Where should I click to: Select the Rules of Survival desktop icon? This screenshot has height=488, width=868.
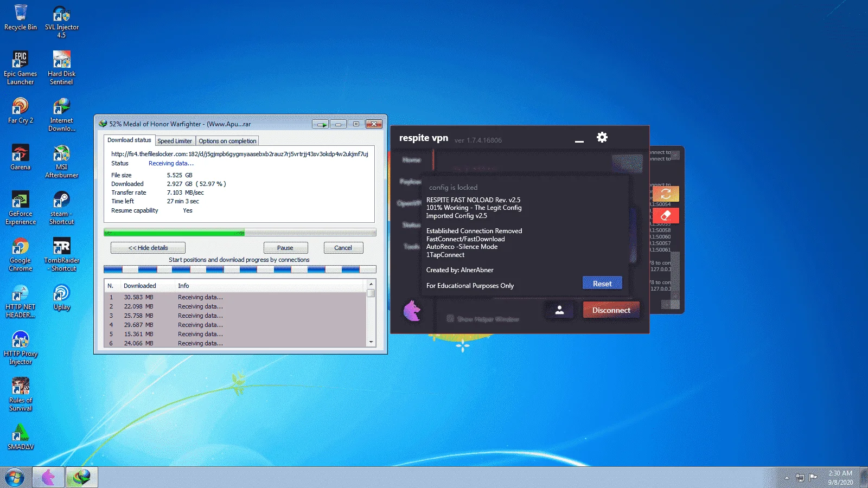[21, 394]
